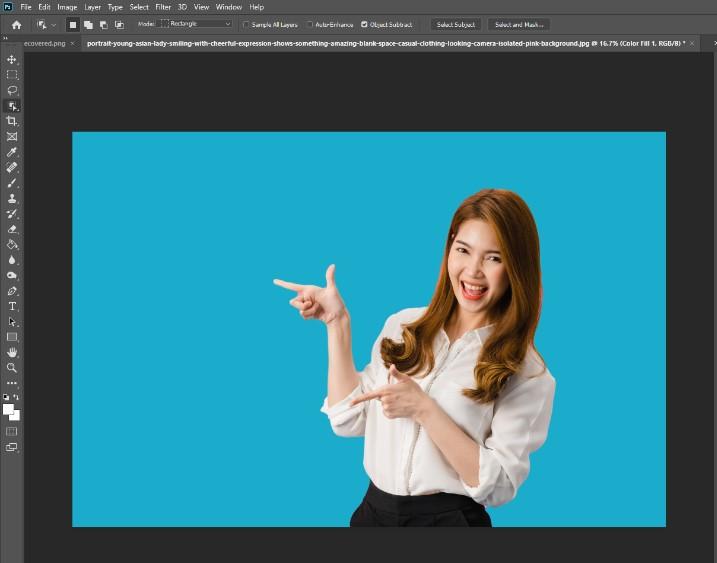Switch to the ecovered.png document tab
Viewport: 717px width, 563px height.
click(x=44, y=43)
